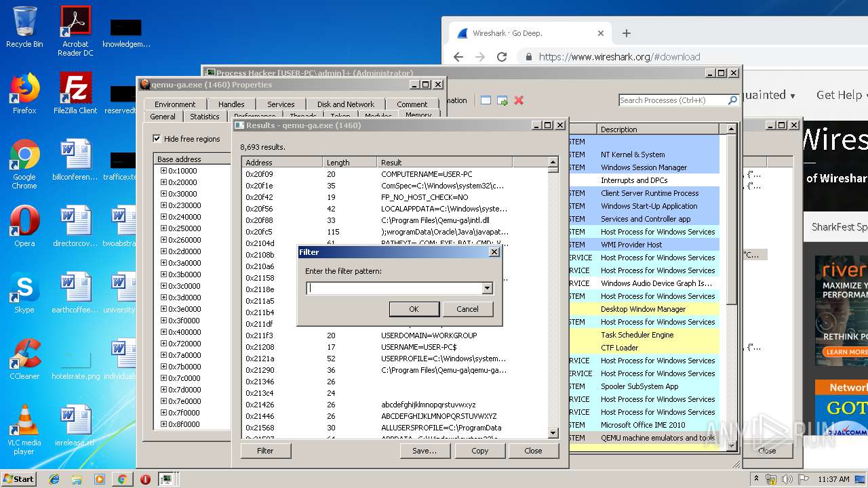Go back in the Chrome browser
Viewport: 868px width, 488px height.
458,57
